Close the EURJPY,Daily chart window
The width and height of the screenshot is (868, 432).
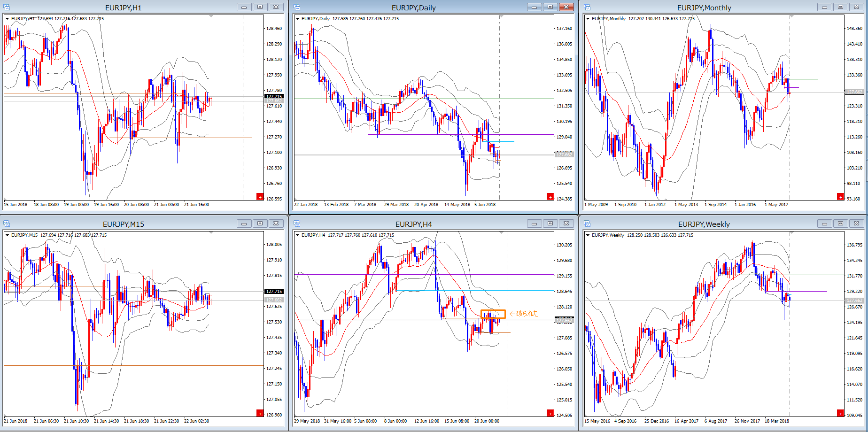tap(566, 7)
